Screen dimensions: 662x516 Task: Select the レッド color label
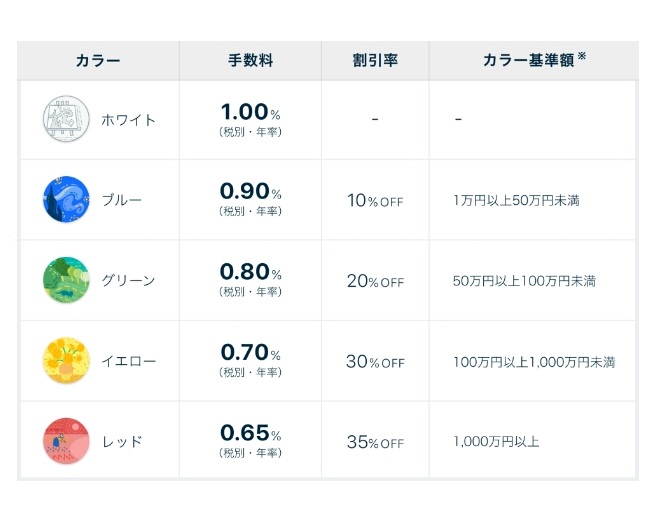tap(122, 442)
